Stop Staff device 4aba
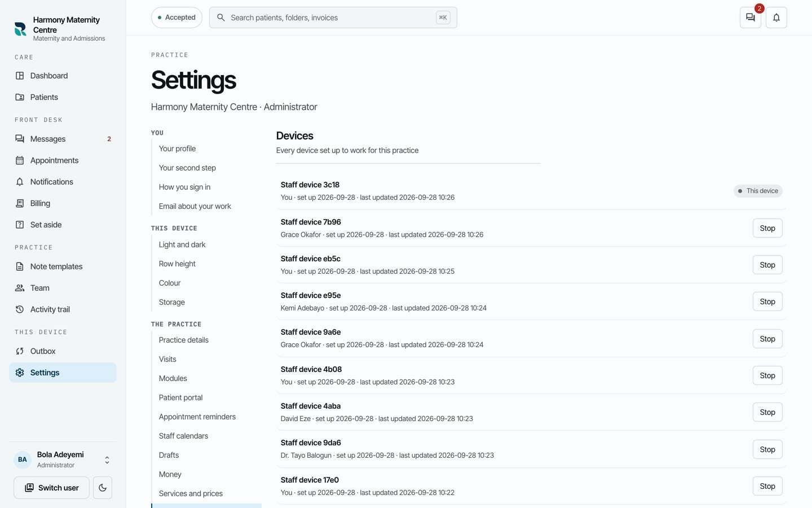The width and height of the screenshot is (812, 508). 767,412
